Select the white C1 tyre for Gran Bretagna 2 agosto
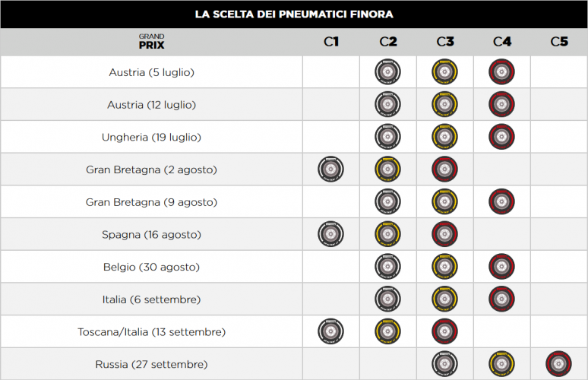The image size is (588, 380). tap(330, 169)
